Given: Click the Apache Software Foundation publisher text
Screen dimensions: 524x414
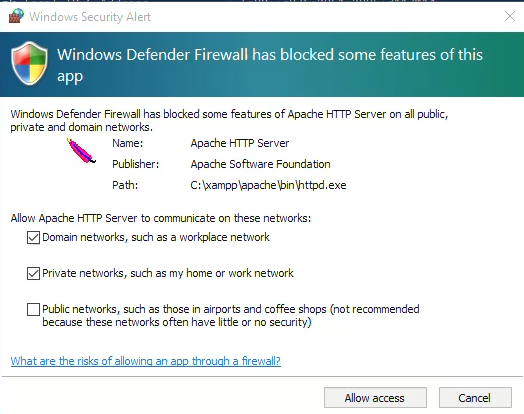Looking at the screenshot, I should [x=260, y=164].
